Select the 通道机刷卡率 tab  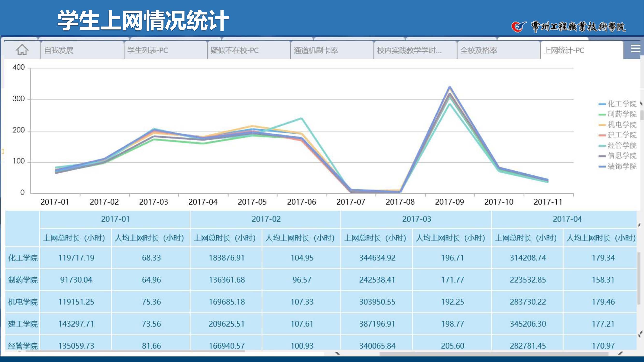[x=316, y=50]
